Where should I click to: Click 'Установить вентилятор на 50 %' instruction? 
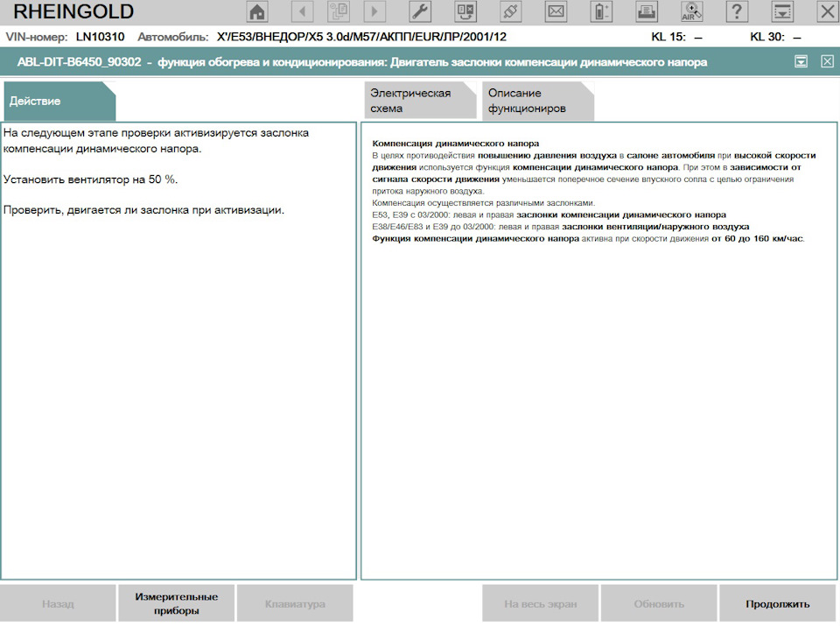click(90, 179)
